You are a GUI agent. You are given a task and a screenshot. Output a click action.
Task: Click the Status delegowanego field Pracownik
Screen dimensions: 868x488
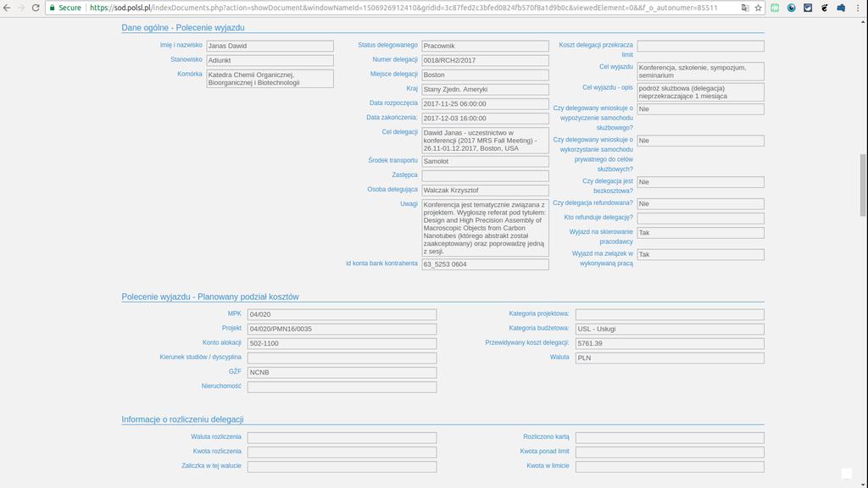[486, 46]
